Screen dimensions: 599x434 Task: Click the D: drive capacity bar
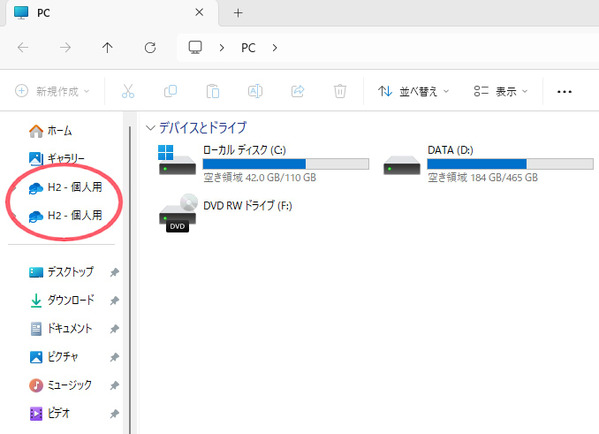tap(510, 164)
